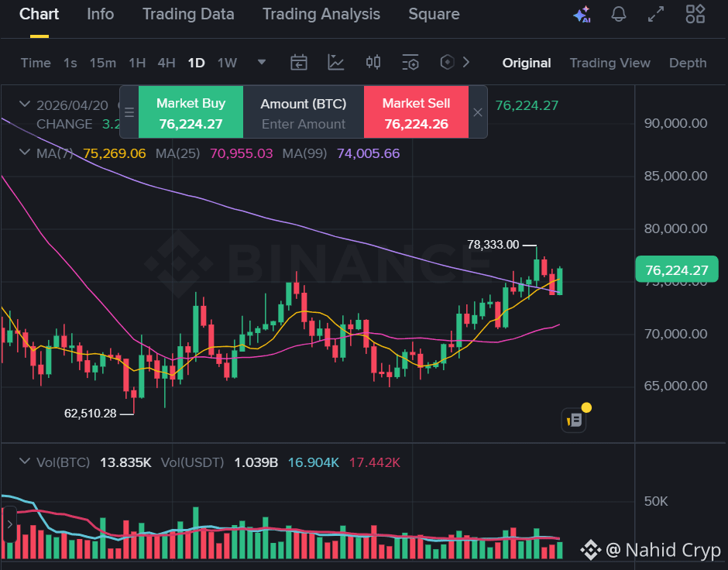Select the 1W interval
Screen dimensions: 728x570
click(227, 63)
